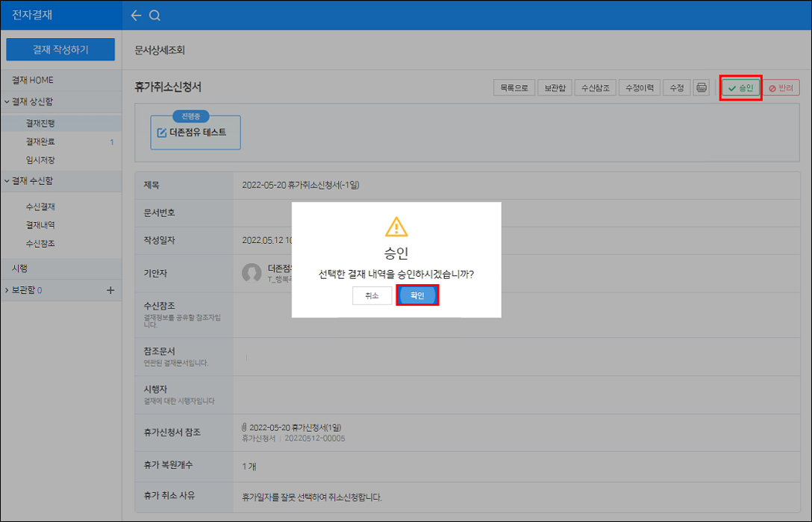Image resolution: width=812 pixels, height=522 pixels.
Task: Go to 결재 HOME
Action: pyautogui.click(x=33, y=80)
